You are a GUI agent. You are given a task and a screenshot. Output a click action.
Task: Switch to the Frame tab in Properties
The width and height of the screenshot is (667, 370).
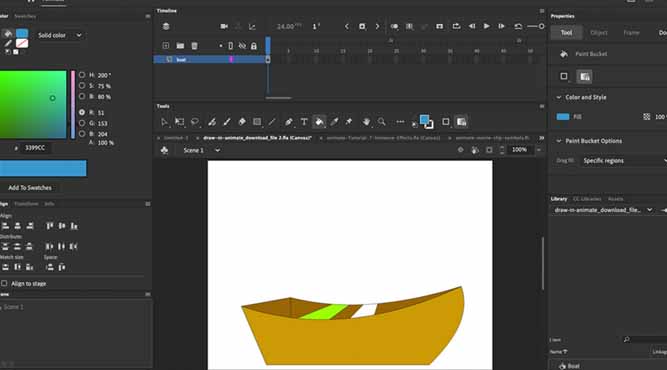631,33
